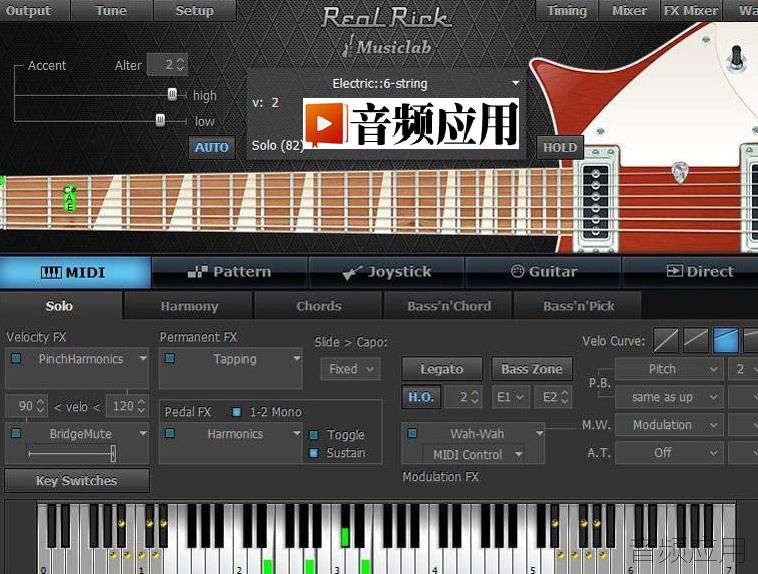Adjust the Accent low slider handle
Image resolution: width=758 pixels, height=574 pixels.
click(160, 120)
